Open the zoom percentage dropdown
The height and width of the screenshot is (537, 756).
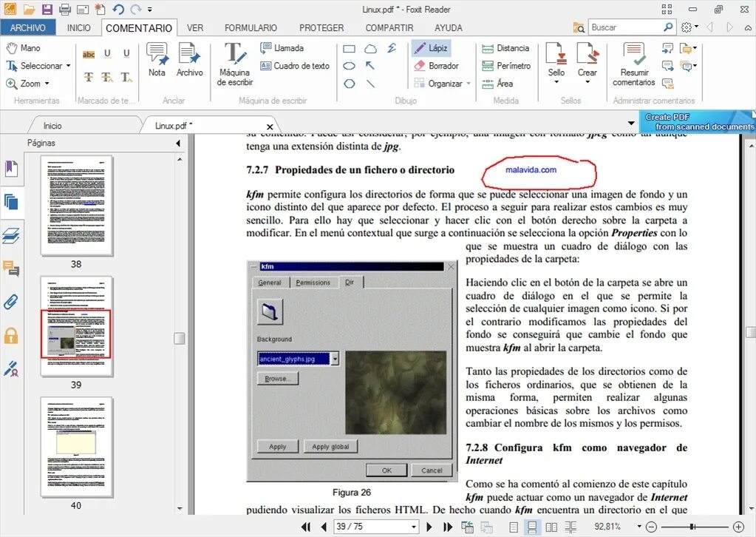(638, 527)
